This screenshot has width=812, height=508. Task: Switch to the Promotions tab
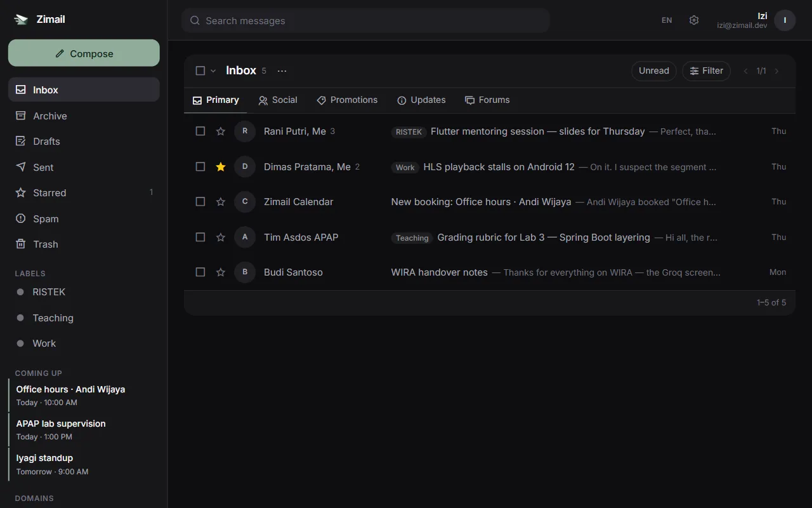coord(347,100)
